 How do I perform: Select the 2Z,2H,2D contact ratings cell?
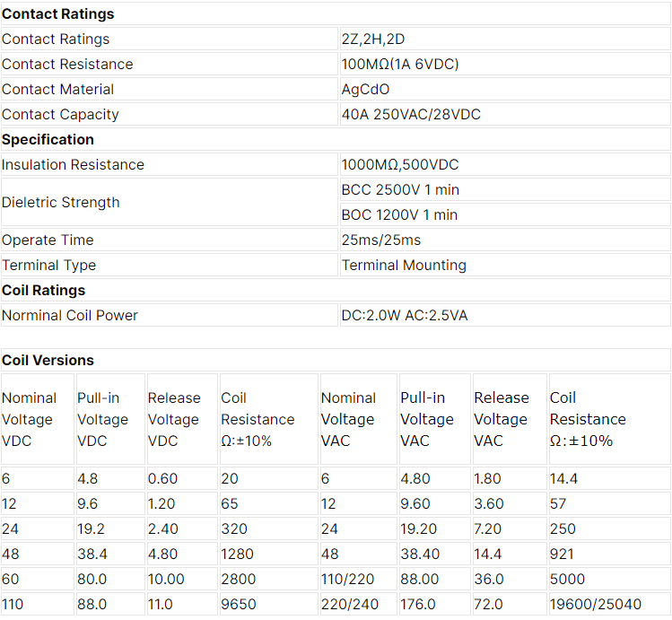(505, 39)
